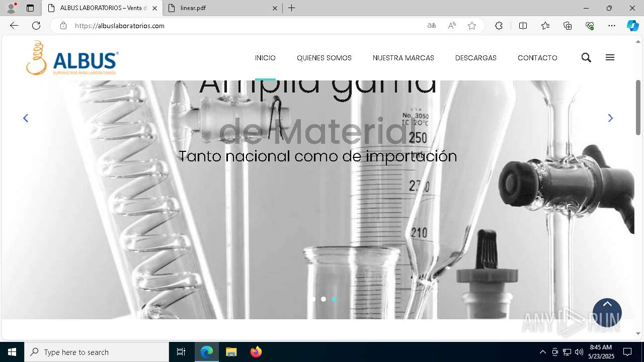Open the Collections icon

coord(568,26)
